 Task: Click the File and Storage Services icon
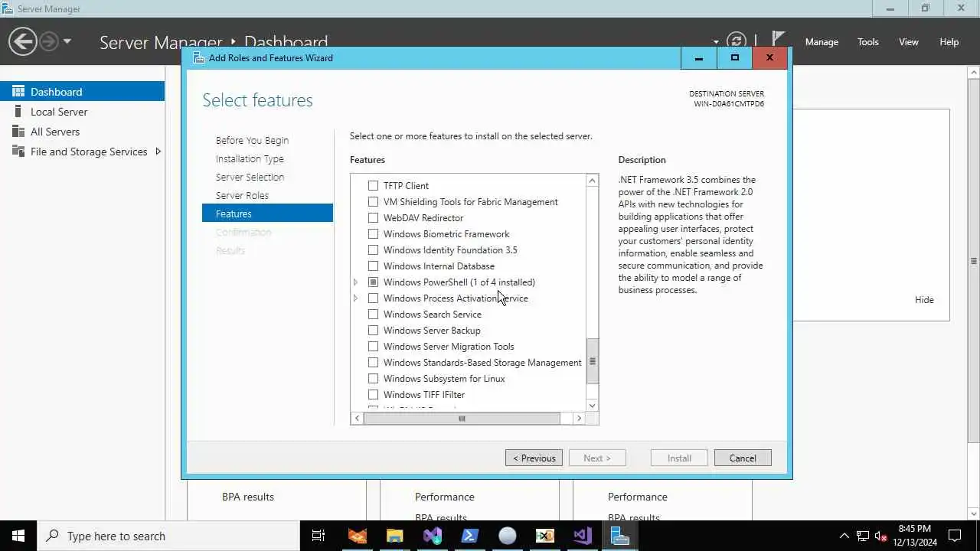pos(18,151)
